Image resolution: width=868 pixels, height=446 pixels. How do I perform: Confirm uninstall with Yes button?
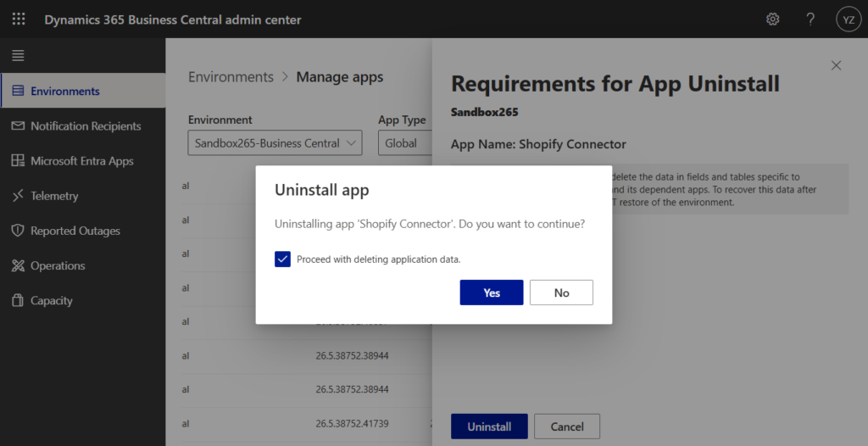(x=492, y=293)
